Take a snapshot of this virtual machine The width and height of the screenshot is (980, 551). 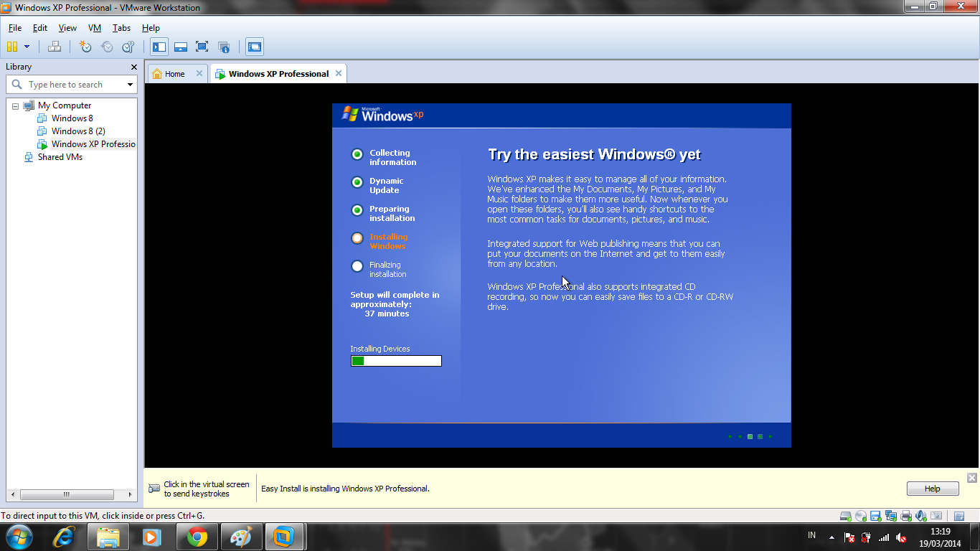pyautogui.click(x=85, y=47)
